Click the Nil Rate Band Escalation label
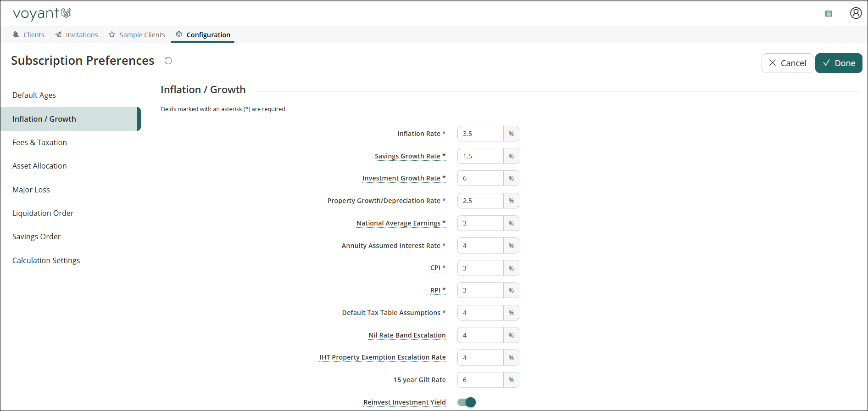 click(407, 335)
